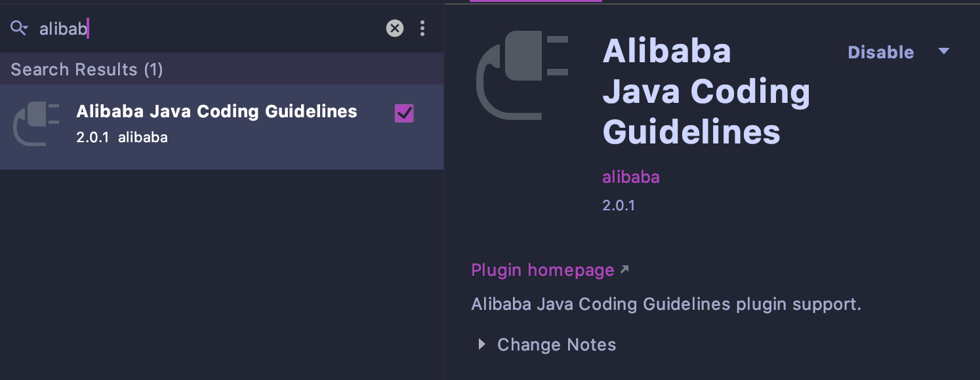Expand the Change Notes triangle
Viewport: 980px width, 380px height.
coord(482,345)
